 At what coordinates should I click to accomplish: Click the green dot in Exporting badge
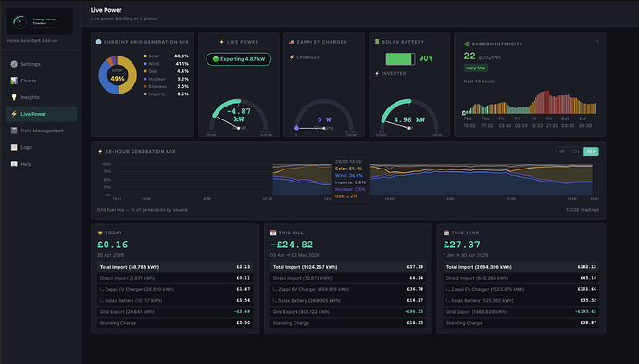point(216,59)
